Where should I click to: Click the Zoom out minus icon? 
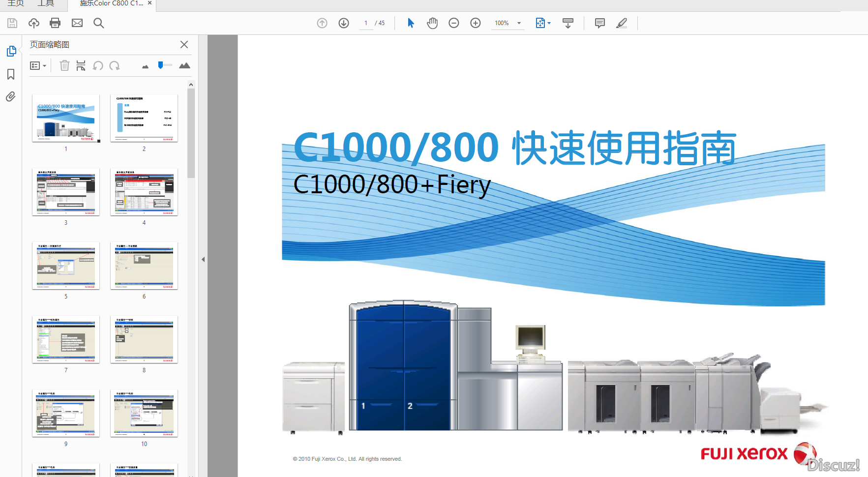(x=454, y=23)
